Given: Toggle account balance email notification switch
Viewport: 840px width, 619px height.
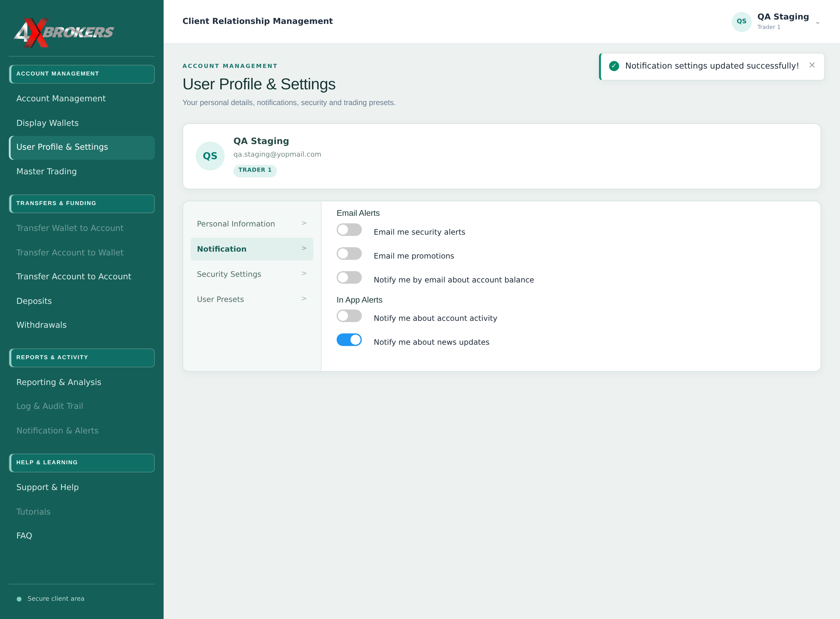Looking at the screenshot, I should point(349,278).
